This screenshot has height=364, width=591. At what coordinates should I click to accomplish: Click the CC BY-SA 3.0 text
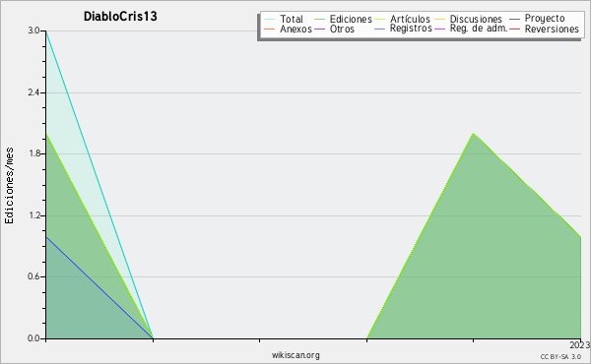click(560, 356)
